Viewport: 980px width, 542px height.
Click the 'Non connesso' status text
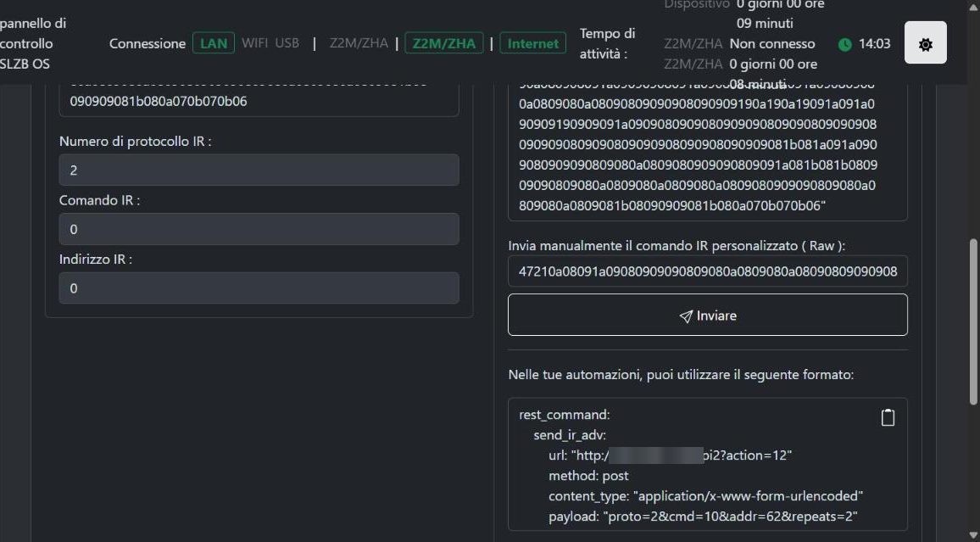[x=771, y=44]
